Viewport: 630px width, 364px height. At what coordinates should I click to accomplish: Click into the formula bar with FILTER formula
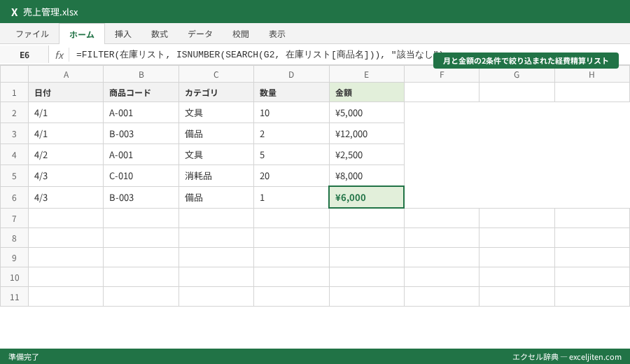coord(260,55)
